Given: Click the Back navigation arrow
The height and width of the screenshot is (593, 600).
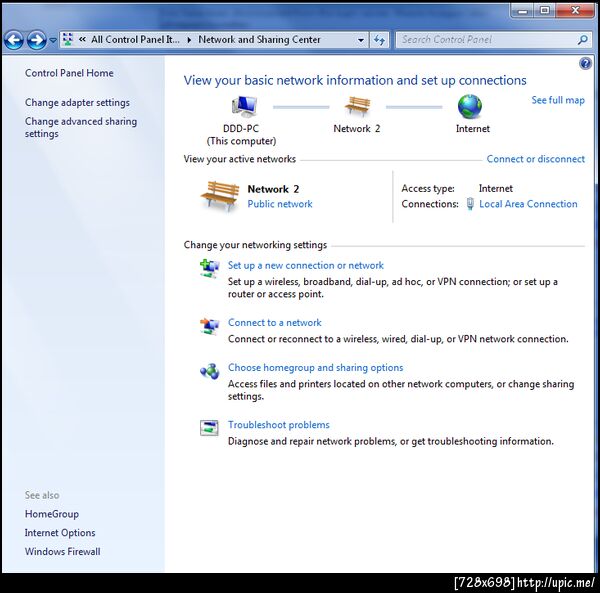Looking at the screenshot, I should pos(14,40).
